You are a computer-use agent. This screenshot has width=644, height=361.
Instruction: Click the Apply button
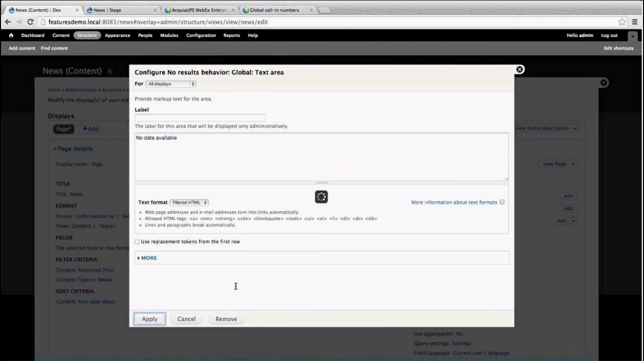149,319
